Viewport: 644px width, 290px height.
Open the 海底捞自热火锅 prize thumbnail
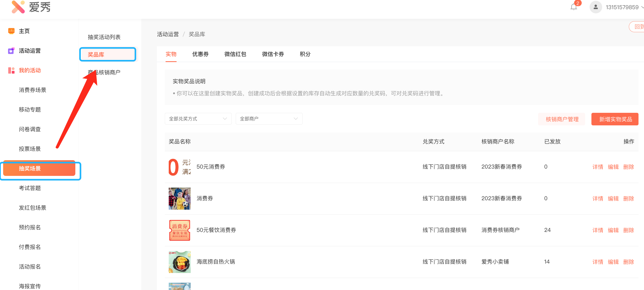click(179, 262)
